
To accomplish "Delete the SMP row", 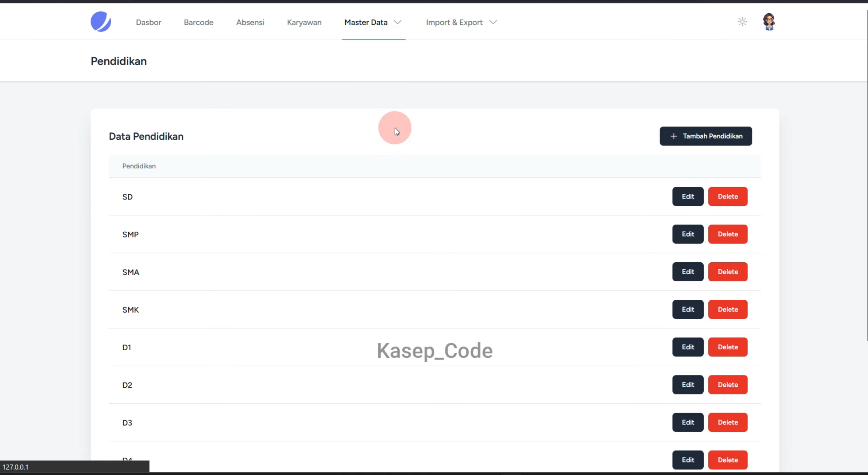I will click(728, 234).
